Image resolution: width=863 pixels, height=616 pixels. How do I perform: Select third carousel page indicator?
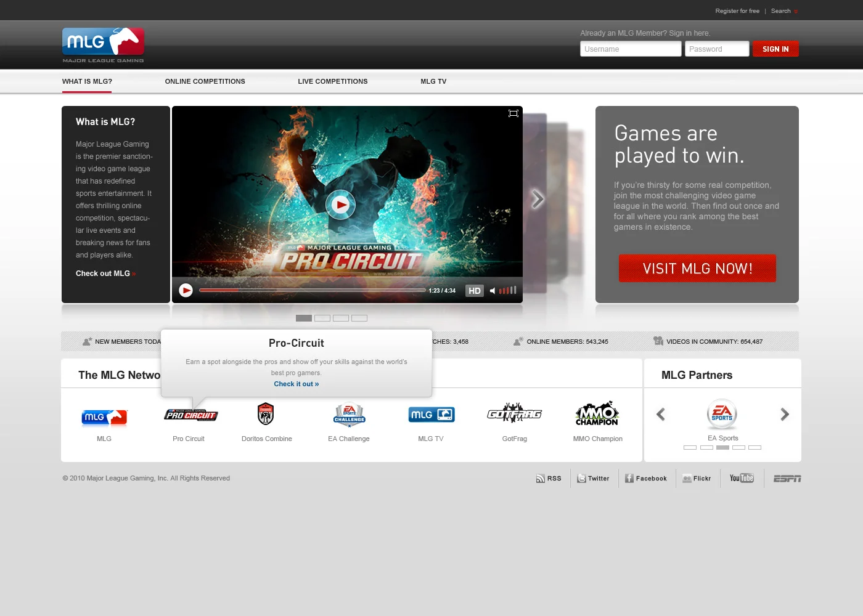(341, 318)
